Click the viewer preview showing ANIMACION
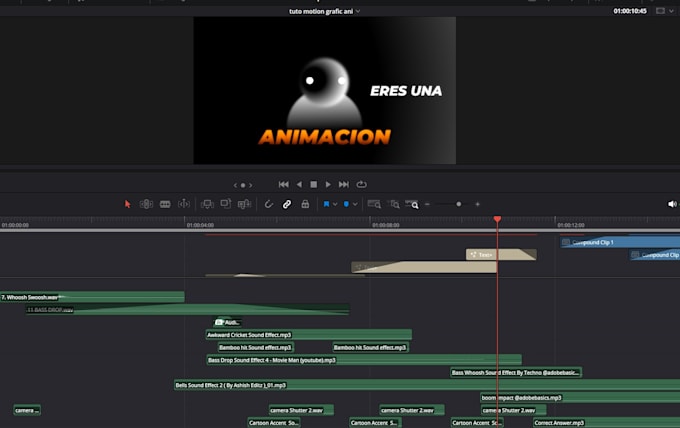Viewport: 680px width, 428px height. tap(324, 91)
